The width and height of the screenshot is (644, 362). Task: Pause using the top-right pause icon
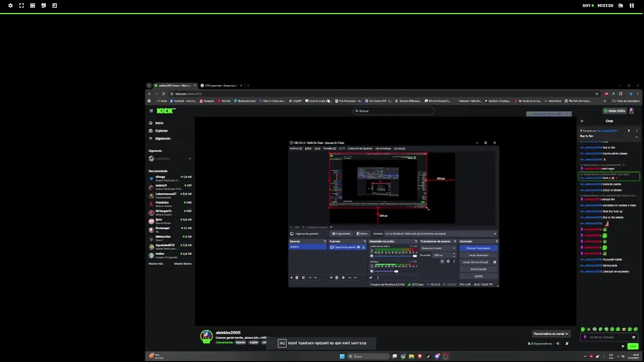632,6
